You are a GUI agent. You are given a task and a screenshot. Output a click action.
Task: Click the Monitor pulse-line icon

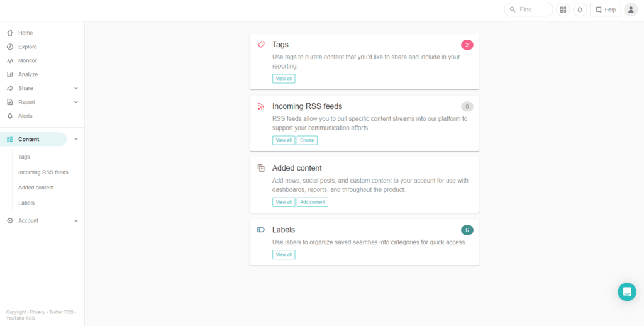click(10, 61)
